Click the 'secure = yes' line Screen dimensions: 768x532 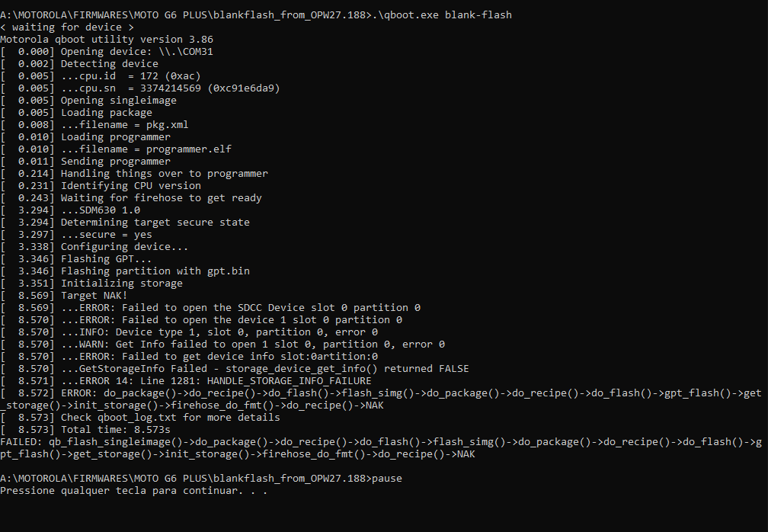pyautogui.click(x=76, y=235)
